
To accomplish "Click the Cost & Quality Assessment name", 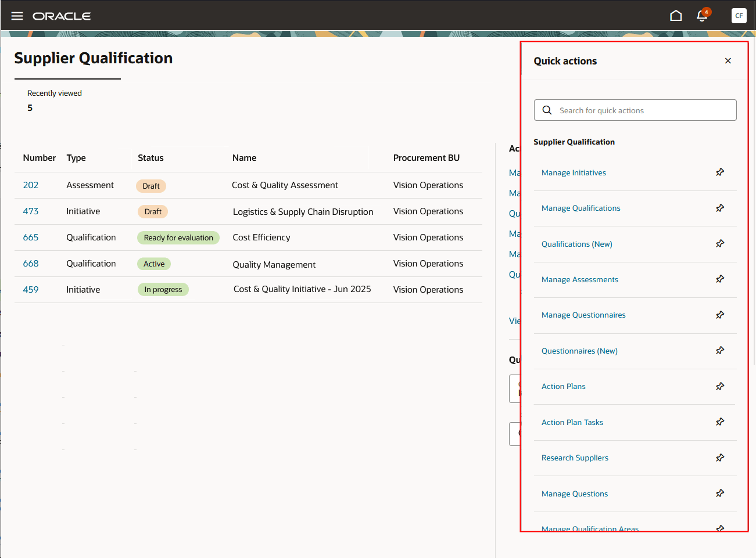I will 285,185.
